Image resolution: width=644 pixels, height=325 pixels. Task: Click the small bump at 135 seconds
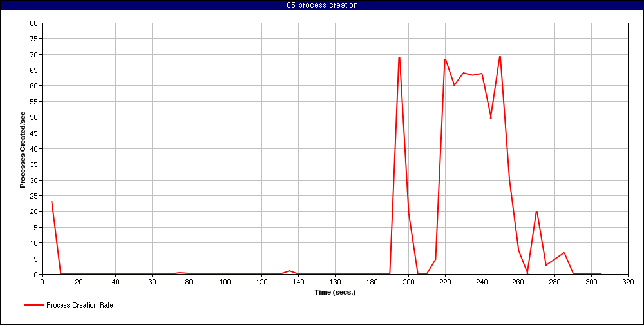289,271
